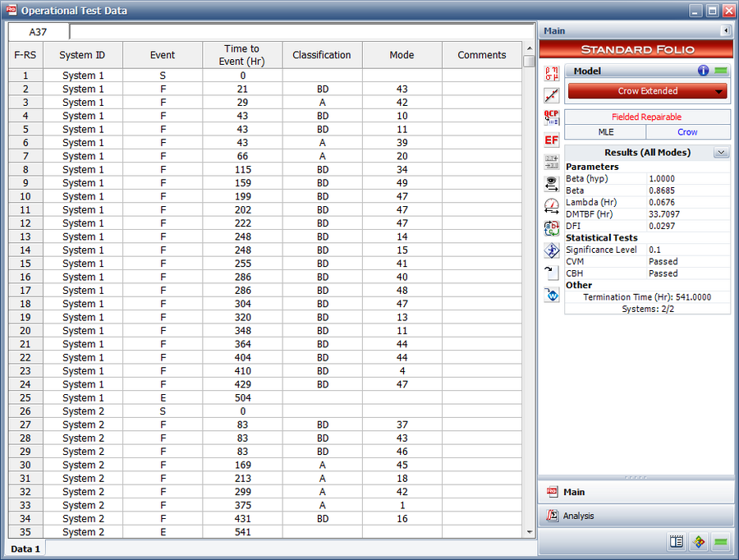Open the QCP quick calculation pad

552,117
